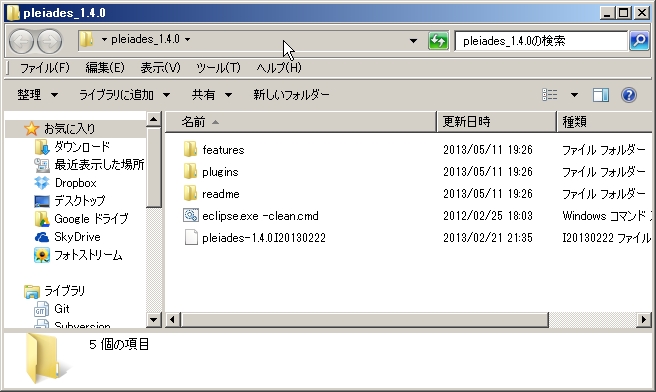
Task: Click the Recent Places icon in the sidebar
Action: pyautogui.click(x=41, y=165)
